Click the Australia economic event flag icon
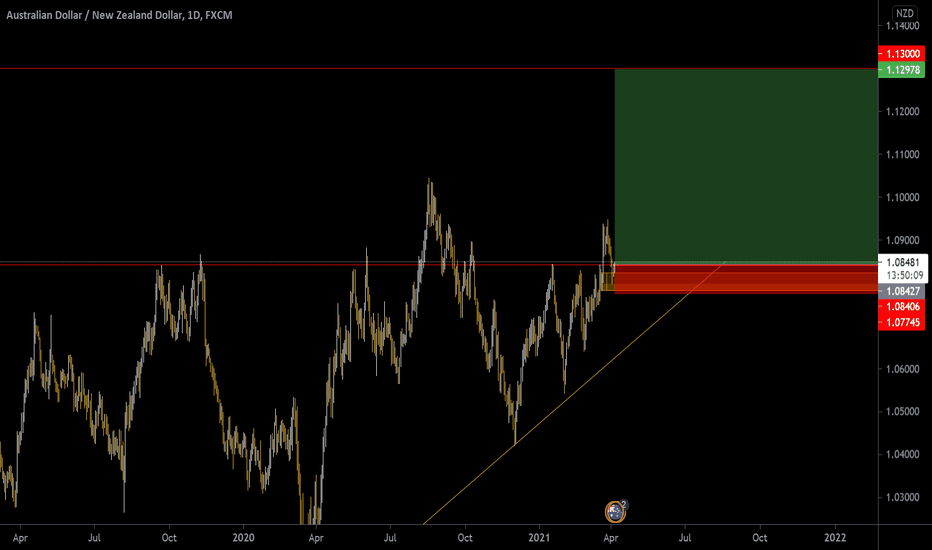Screen dimensions: 932x550 (x=615, y=511)
